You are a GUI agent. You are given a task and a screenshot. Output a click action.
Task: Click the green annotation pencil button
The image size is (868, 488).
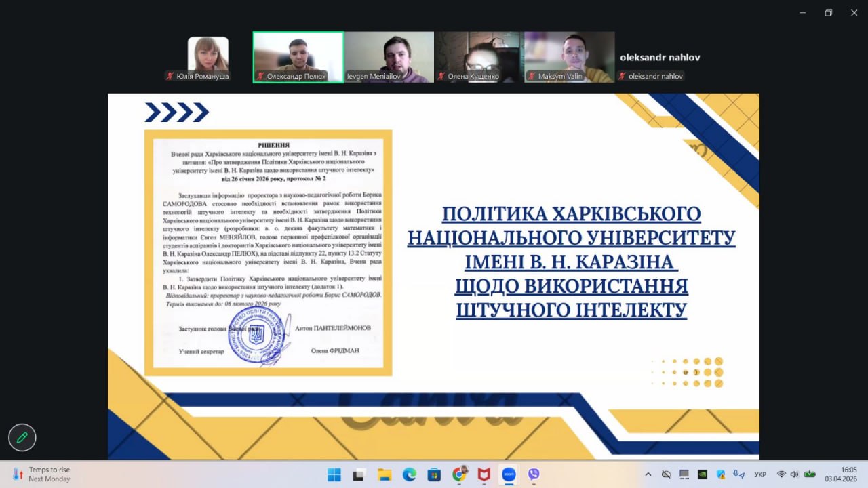[x=22, y=437]
